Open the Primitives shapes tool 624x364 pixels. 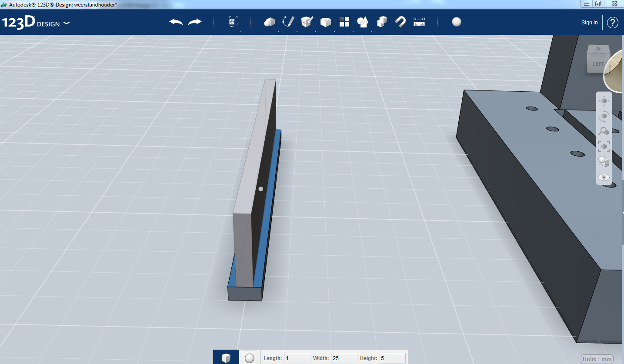coord(269,22)
